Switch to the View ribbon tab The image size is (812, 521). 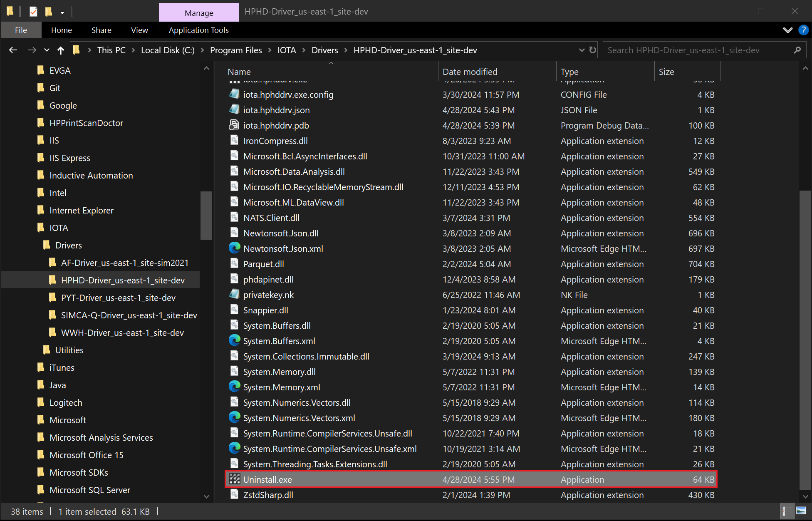[x=139, y=30]
